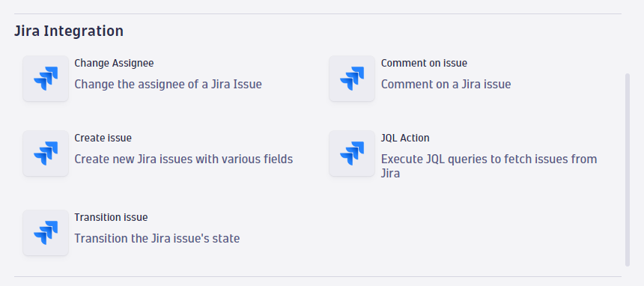Click the Jira Integration section heading
This screenshot has height=286, width=644.
click(69, 31)
